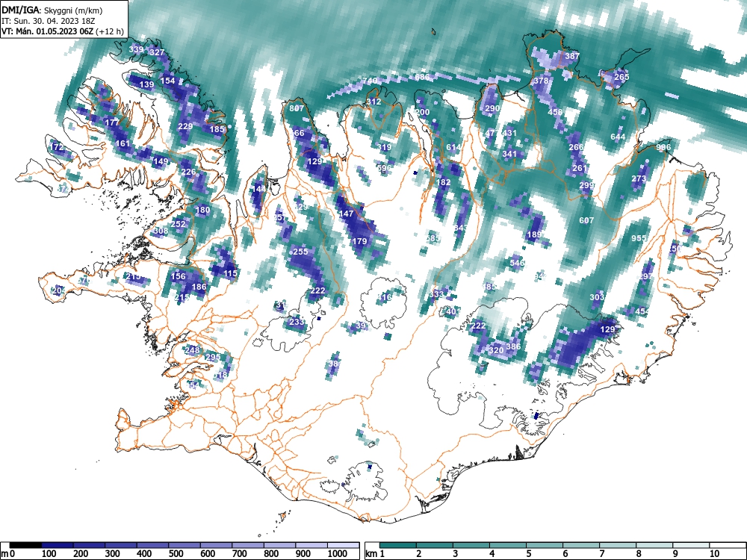Image resolution: width=747 pixels, height=560 pixels.
Task: Select the 147 visibility label
Action: click(x=346, y=214)
